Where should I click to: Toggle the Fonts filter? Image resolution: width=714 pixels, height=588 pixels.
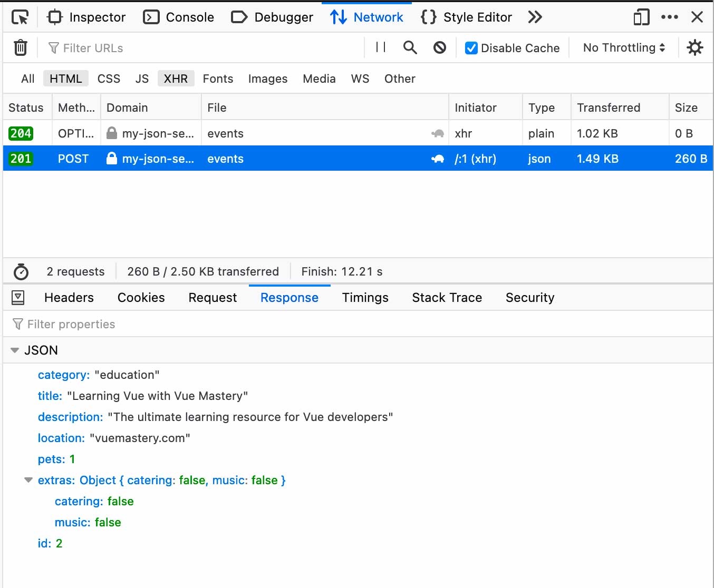(218, 79)
